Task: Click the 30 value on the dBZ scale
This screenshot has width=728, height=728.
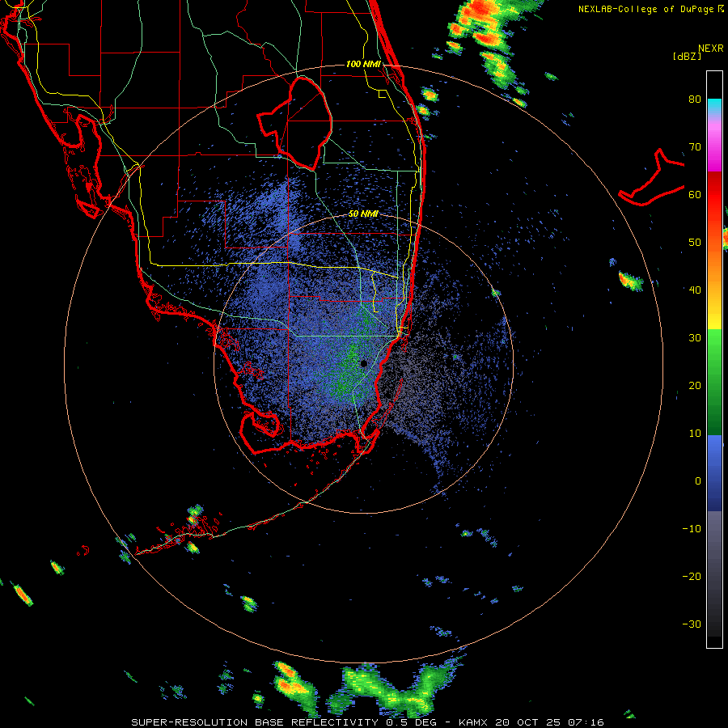Action: (695, 337)
